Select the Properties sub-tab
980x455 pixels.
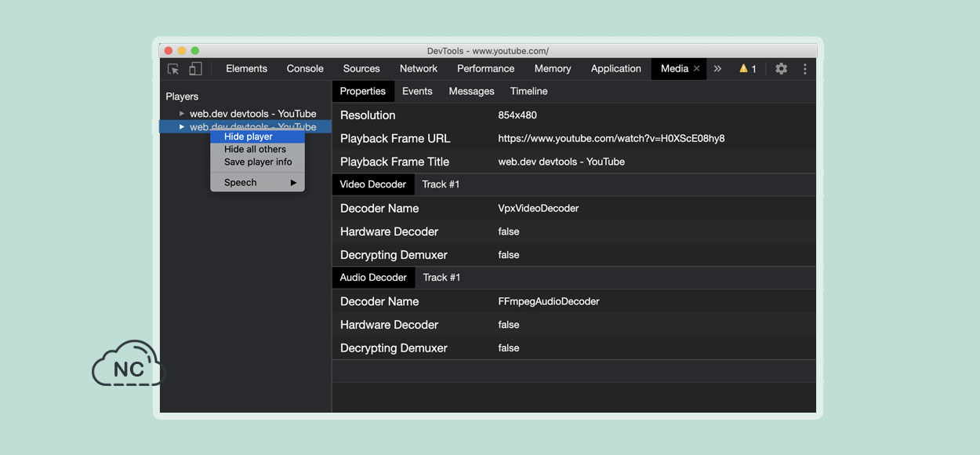[x=363, y=91]
